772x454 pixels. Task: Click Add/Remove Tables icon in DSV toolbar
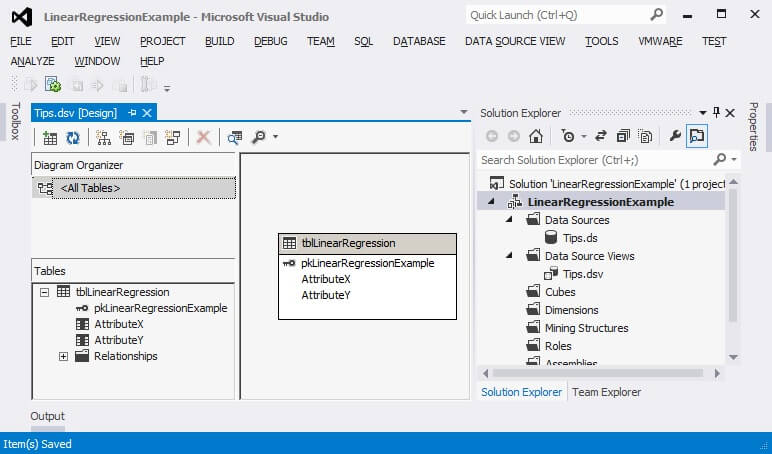click(49, 137)
